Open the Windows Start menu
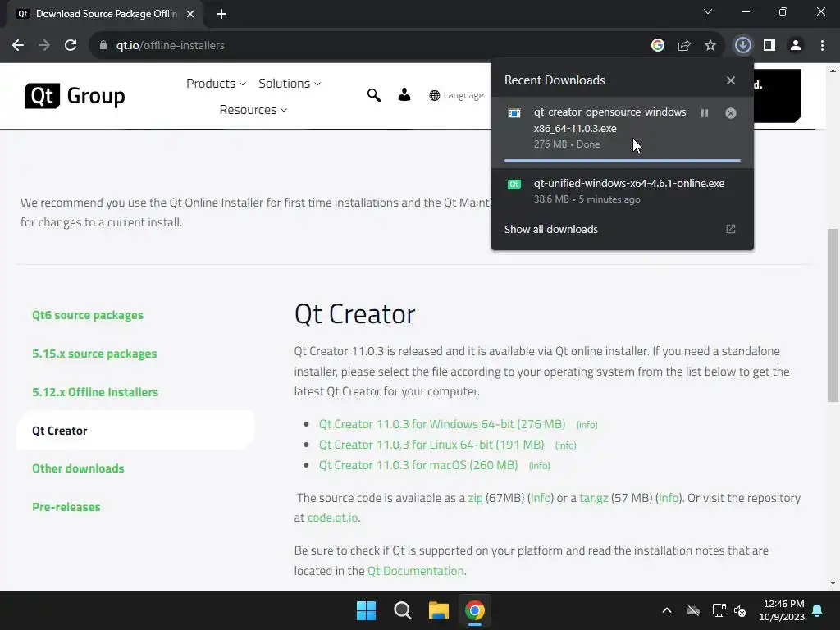Viewport: 840px width, 630px height. pyautogui.click(x=367, y=610)
